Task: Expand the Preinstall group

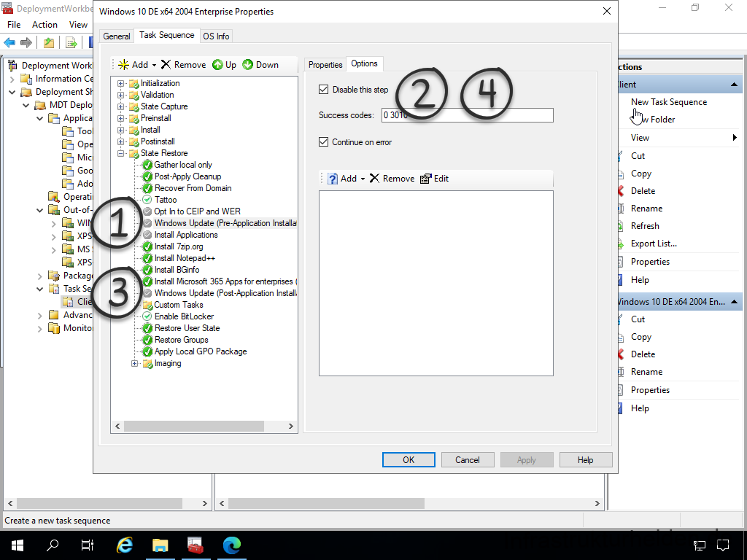Action: [120, 118]
